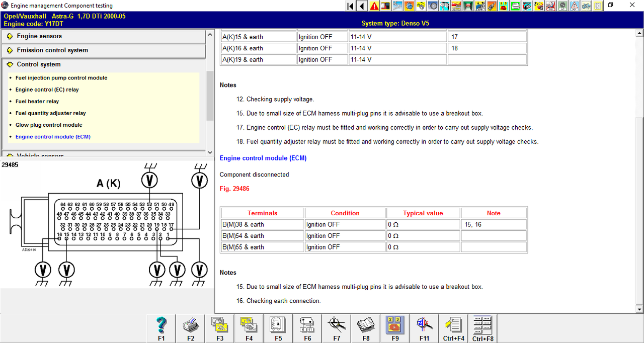Click the F4 yellow images button

coord(249,329)
